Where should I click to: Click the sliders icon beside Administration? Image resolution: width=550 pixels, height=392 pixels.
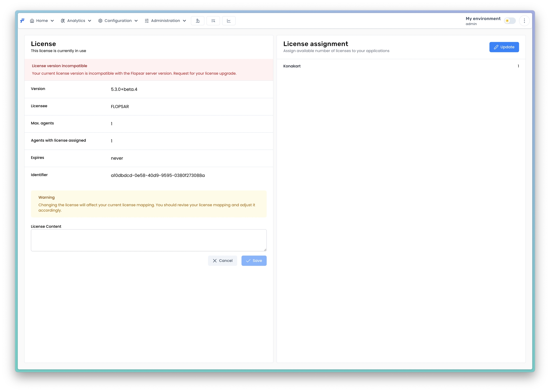tap(147, 21)
